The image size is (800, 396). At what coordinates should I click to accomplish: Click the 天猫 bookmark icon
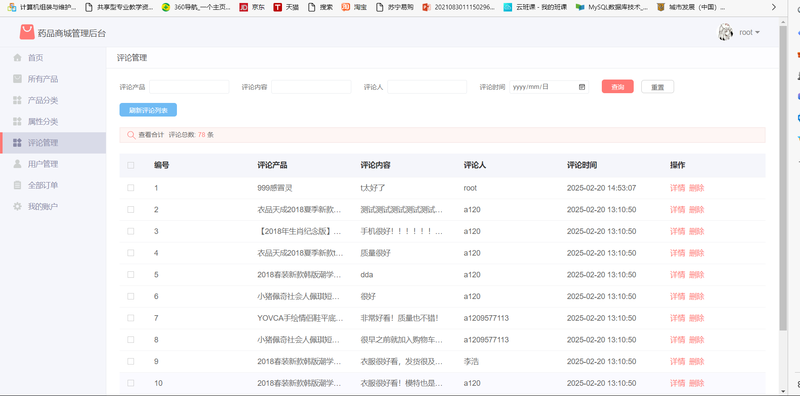277,7
